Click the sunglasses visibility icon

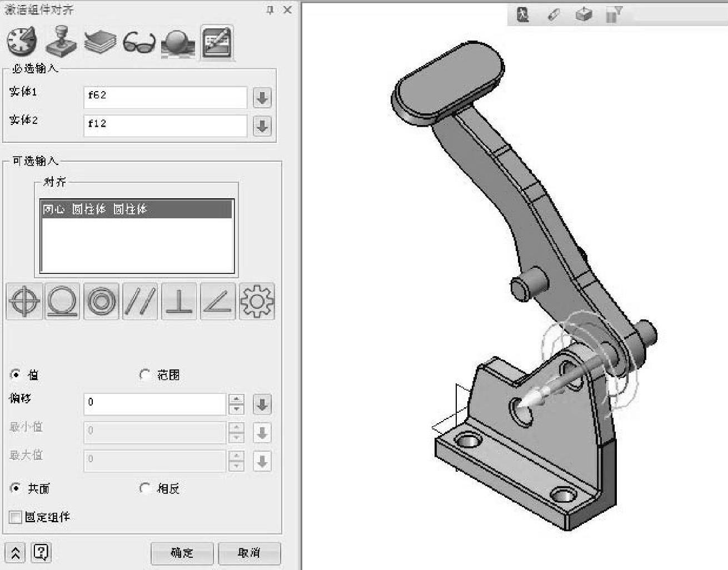tap(139, 42)
